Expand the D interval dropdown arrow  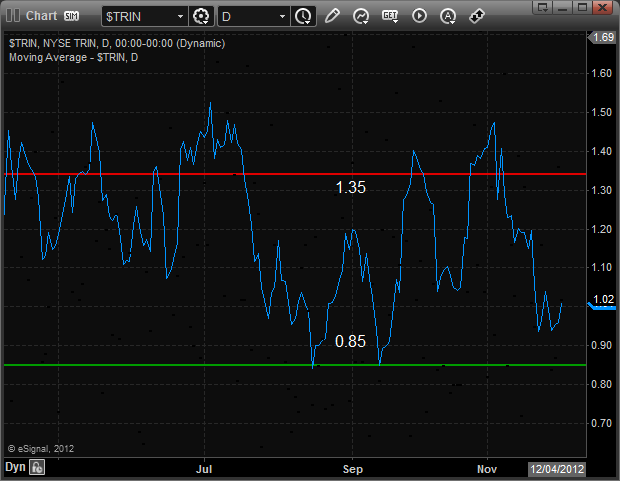[282, 17]
